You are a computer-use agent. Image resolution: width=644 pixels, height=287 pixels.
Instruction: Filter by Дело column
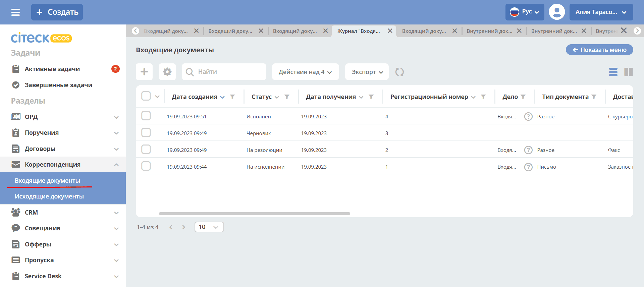tap(523, 97)
